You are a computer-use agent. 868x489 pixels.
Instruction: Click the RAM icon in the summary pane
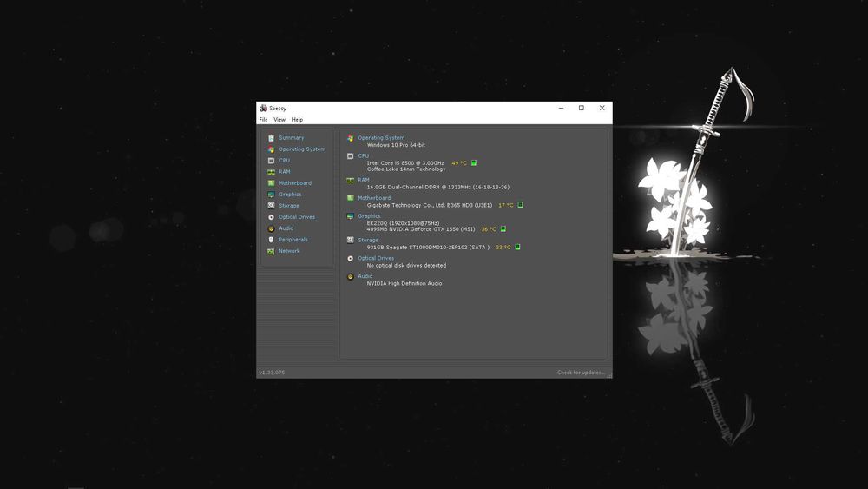[351, 181]
